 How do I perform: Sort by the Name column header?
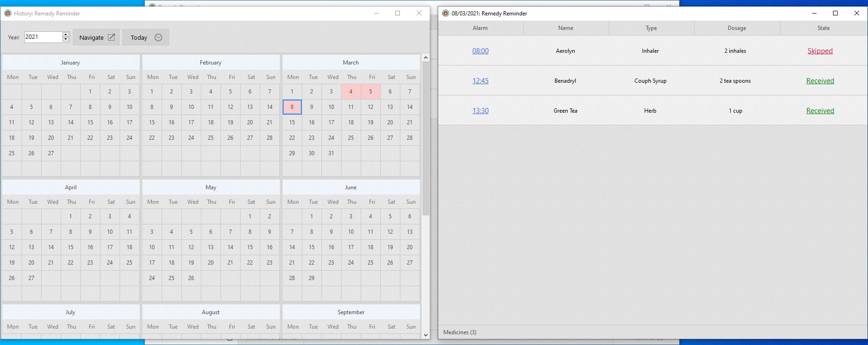pyautogui.click(x=566, y=28)
